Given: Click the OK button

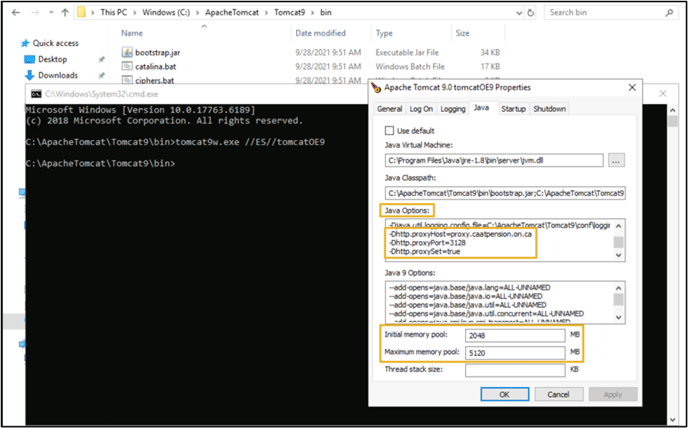Looking at the screenshot, I should pos(505,394).
